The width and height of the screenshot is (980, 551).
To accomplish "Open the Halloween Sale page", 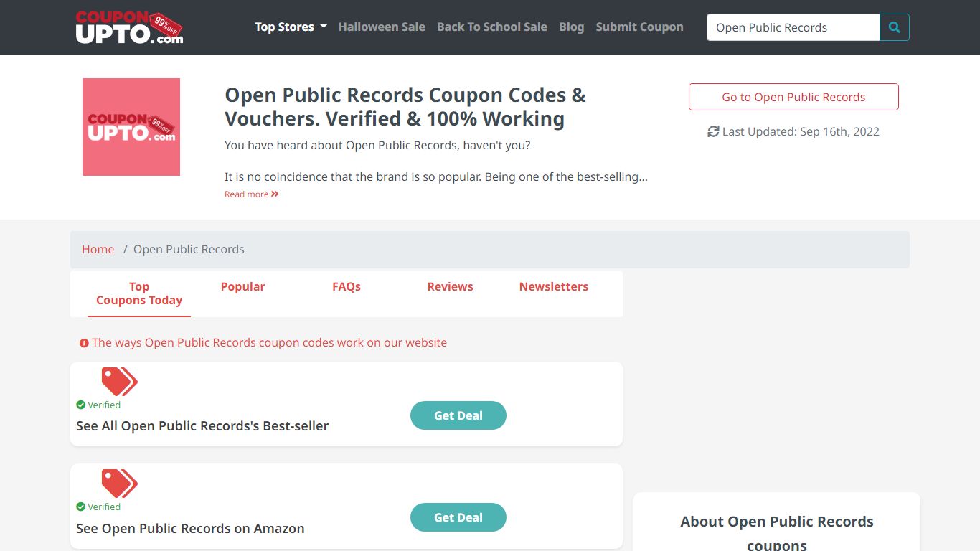I will (382, 27).
